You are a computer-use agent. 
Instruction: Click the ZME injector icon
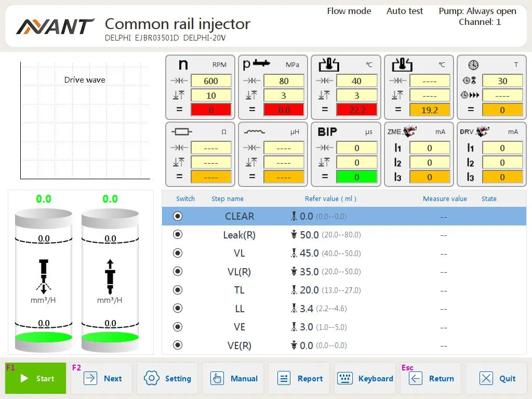coord(410,131)
